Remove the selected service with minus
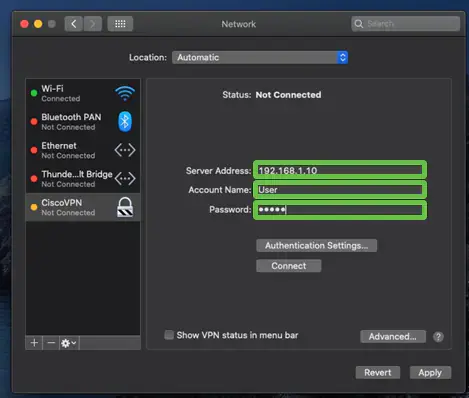Viewport: 469px width, 398px height. 51,343
